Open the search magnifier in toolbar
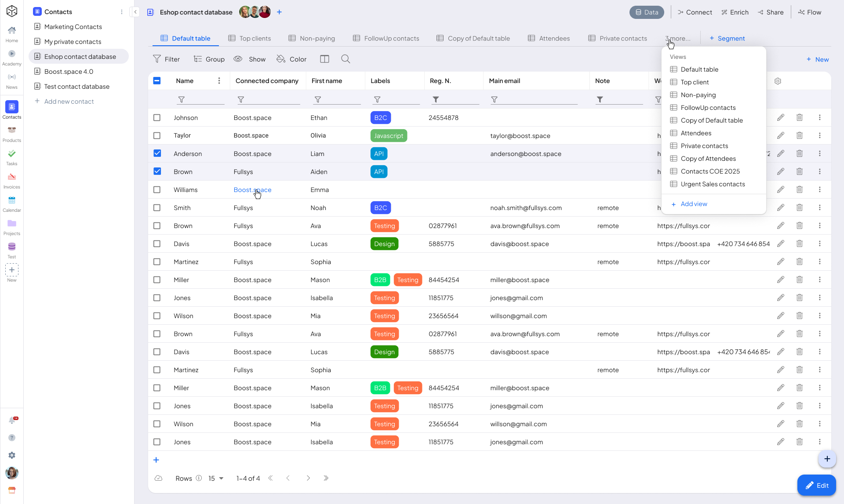This screenshot has height=504, width=844. (x=346, y=59)
